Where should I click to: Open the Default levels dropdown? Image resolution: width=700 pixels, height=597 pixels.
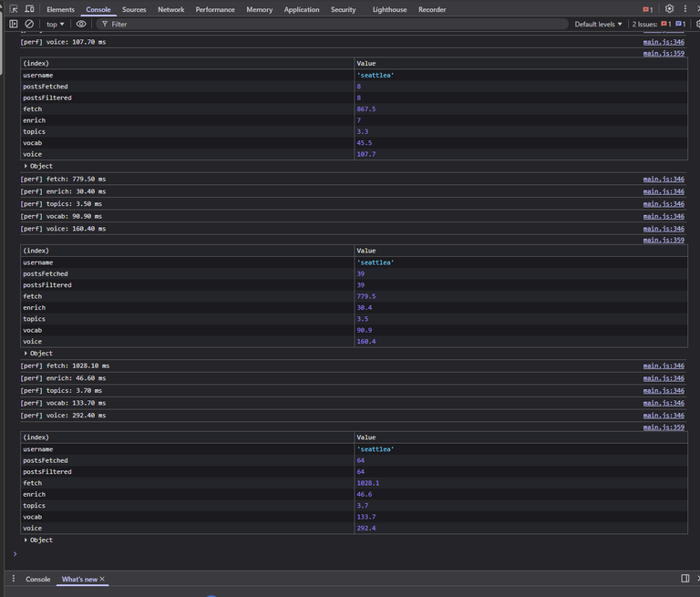(x=599, y=24)
